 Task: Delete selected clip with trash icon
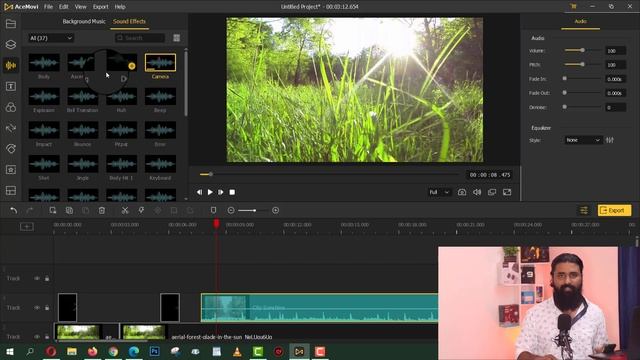click(102, 210)
